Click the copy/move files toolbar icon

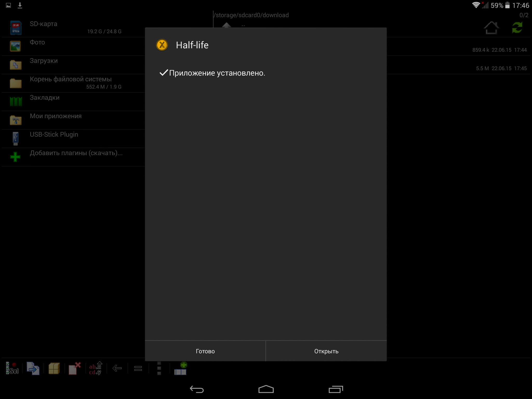click(x=33, y=368)
